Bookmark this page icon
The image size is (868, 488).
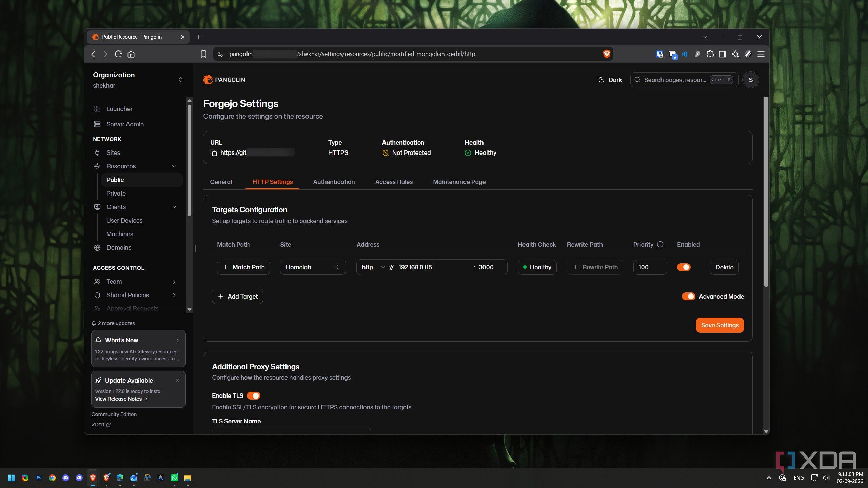click(203, 54)
